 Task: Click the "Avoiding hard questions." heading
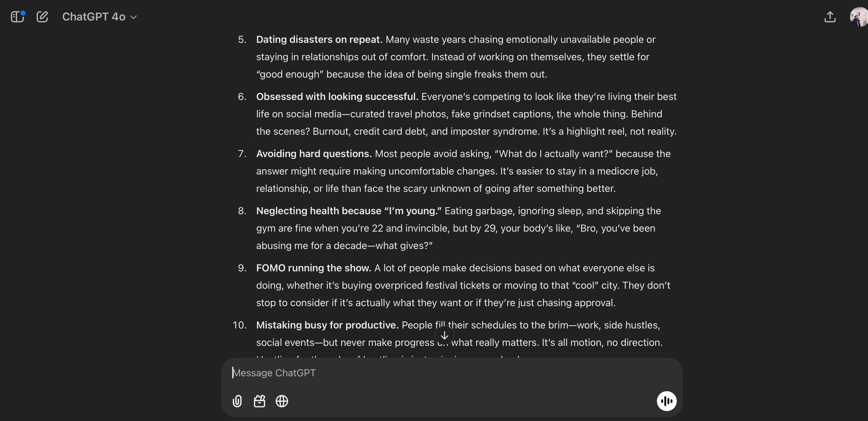pyautogui.click(x=313, y=154)
